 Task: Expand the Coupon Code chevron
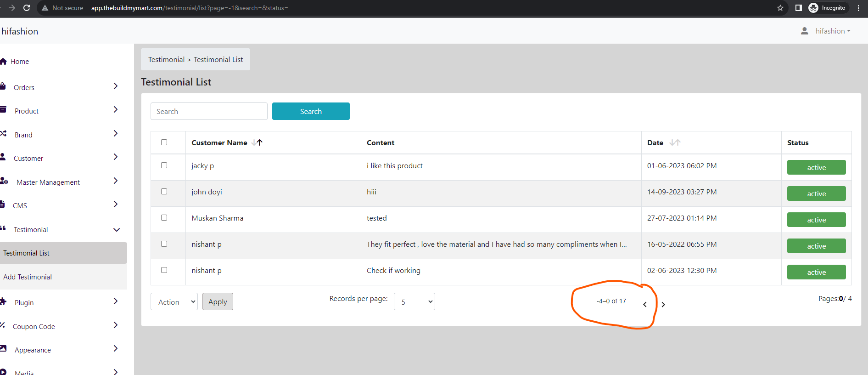[116, 325]
